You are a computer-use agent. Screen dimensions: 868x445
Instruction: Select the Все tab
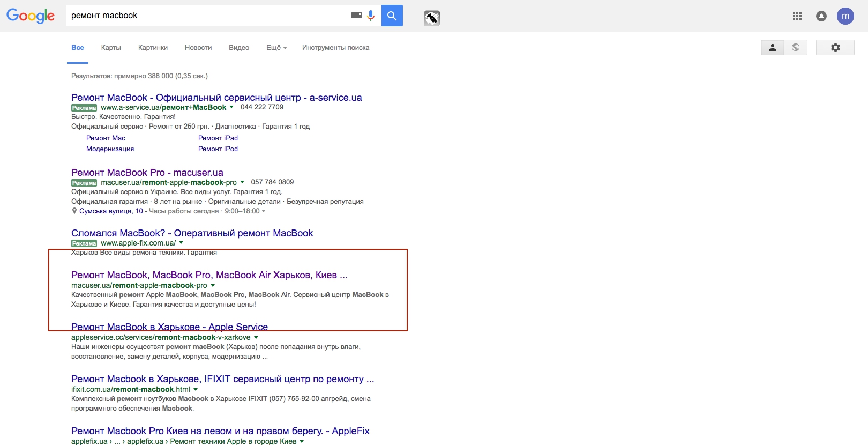pos(78,48)
